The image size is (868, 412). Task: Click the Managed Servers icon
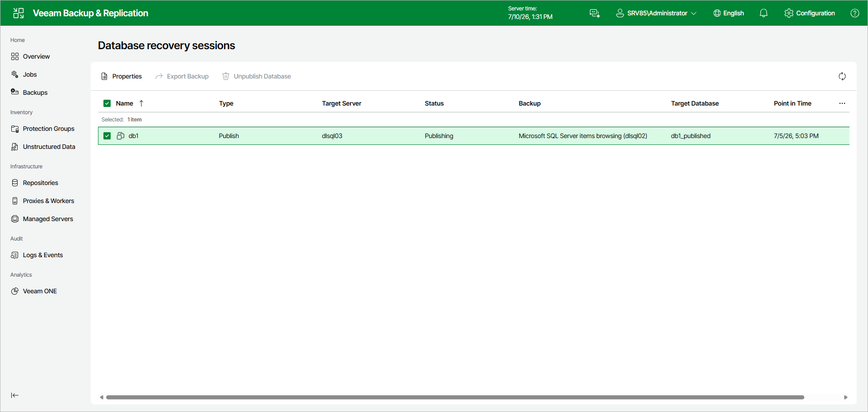point(15,219)
